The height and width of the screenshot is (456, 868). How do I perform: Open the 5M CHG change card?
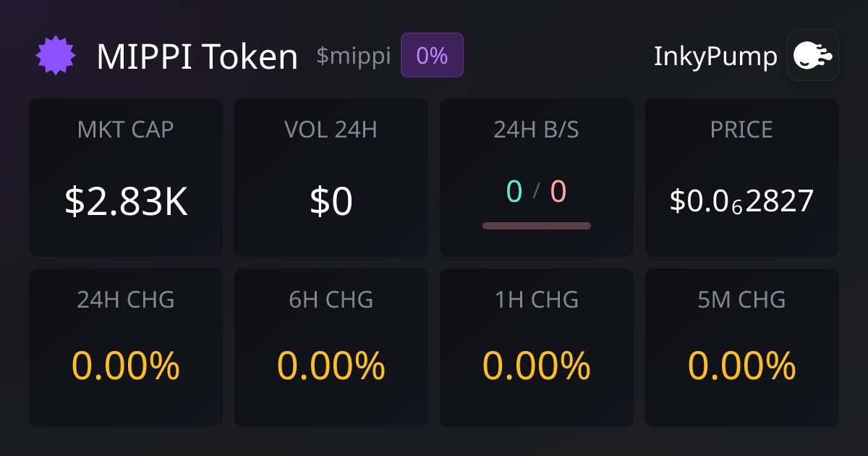pos(742,347)
